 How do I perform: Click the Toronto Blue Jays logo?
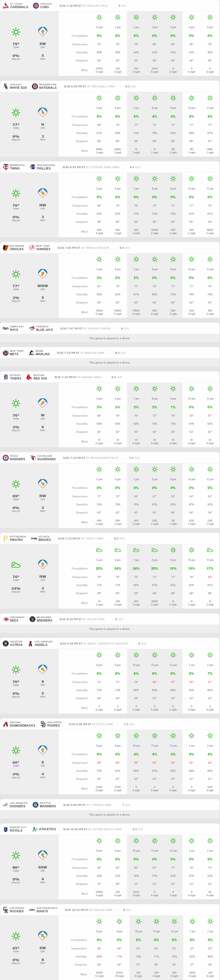point(32,328)
